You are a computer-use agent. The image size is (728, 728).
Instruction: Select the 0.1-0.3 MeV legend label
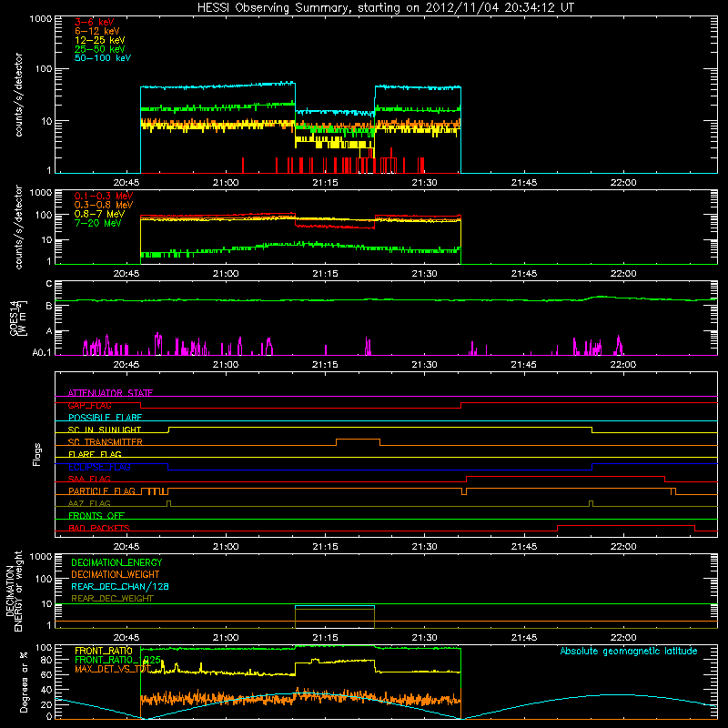click(x=104, y=196)
